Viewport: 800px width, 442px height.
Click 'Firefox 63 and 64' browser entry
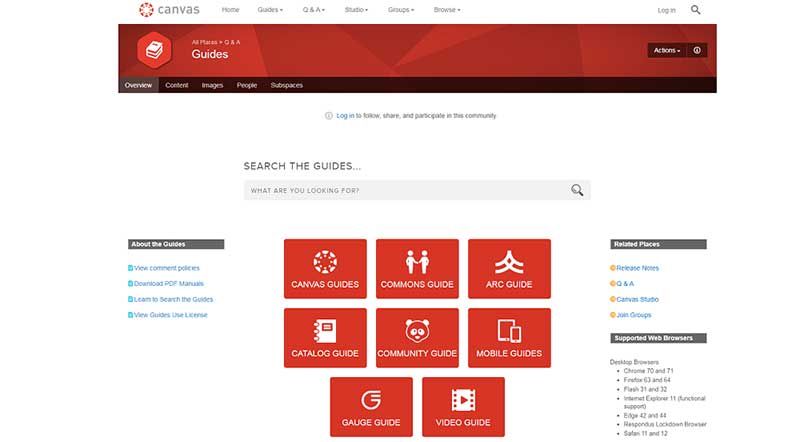tap(647, 380)
